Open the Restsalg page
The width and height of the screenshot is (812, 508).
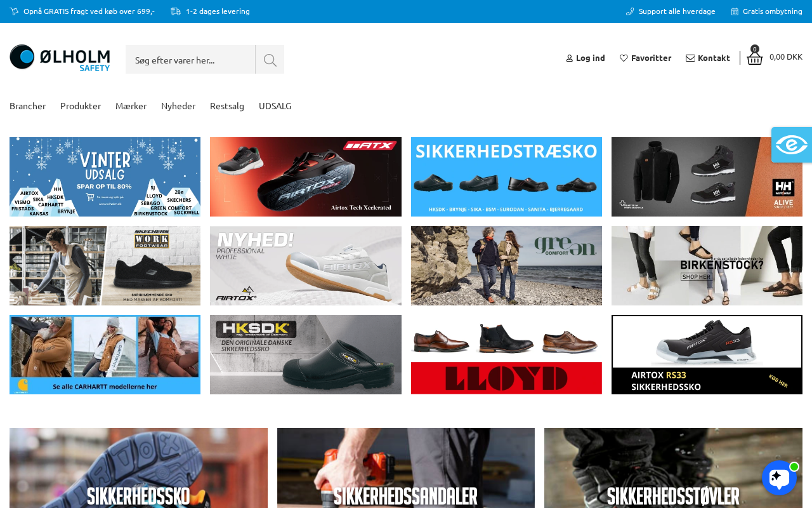coord(227,106)
